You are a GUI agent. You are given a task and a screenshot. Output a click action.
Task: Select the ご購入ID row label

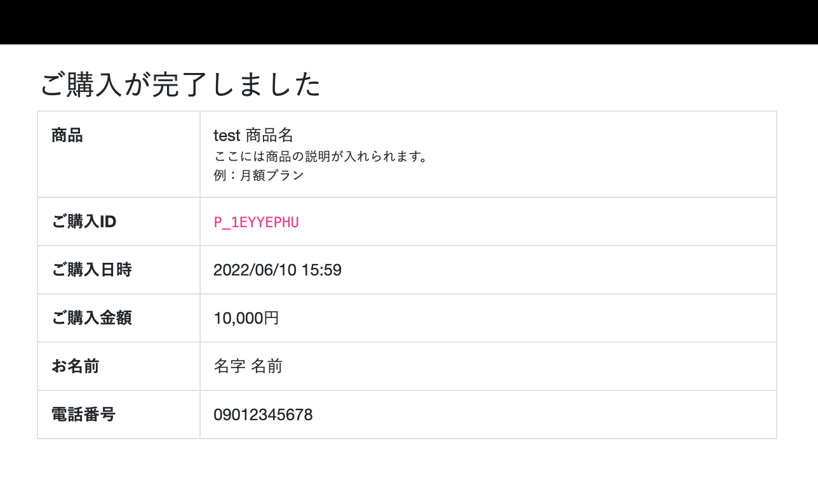84,222
